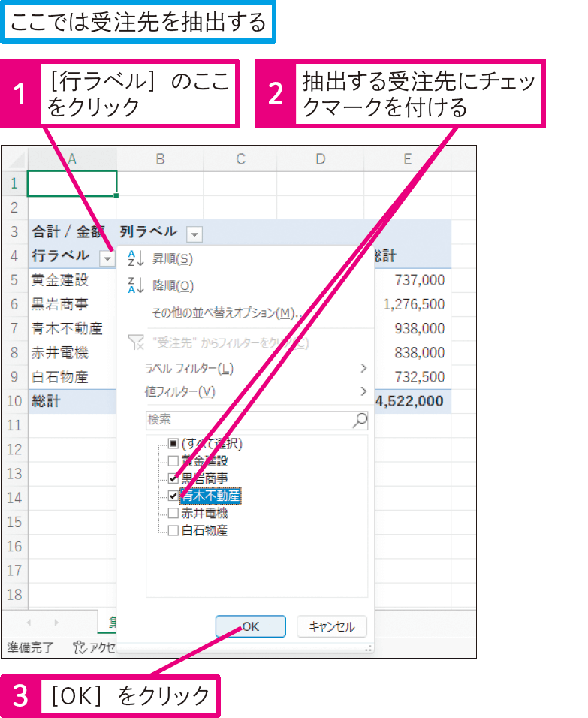Click the 合計 / 金額 cell
This screenshot has height=718, width=588.
[x=72, y=232]
